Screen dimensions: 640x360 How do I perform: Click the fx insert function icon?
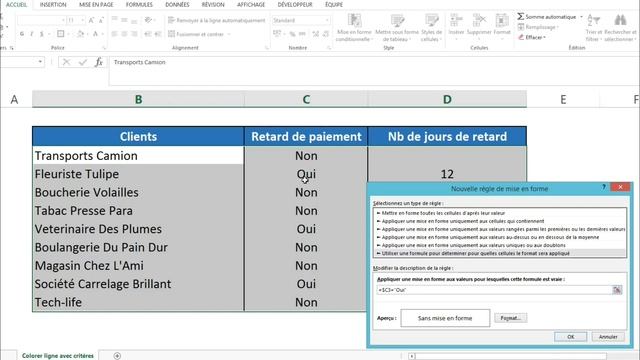tap(99, 62)
